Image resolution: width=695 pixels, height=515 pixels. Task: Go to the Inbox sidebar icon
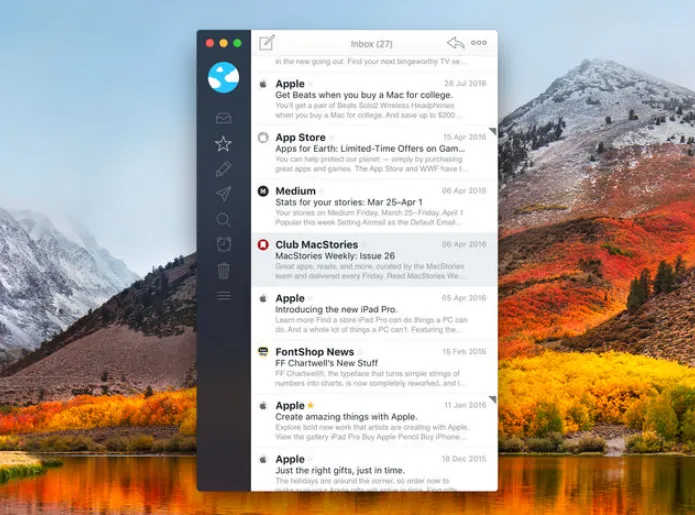(x=223, y=118)
